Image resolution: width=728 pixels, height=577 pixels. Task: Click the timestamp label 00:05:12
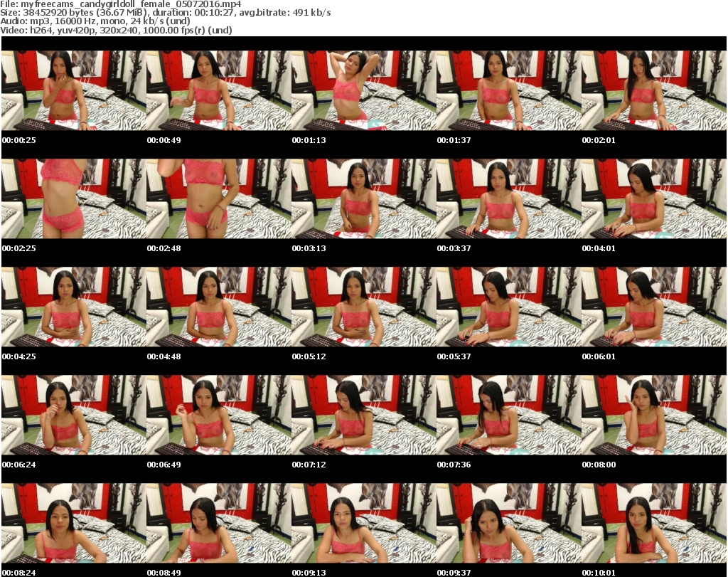pyautogui.click(x=309, y=356)
